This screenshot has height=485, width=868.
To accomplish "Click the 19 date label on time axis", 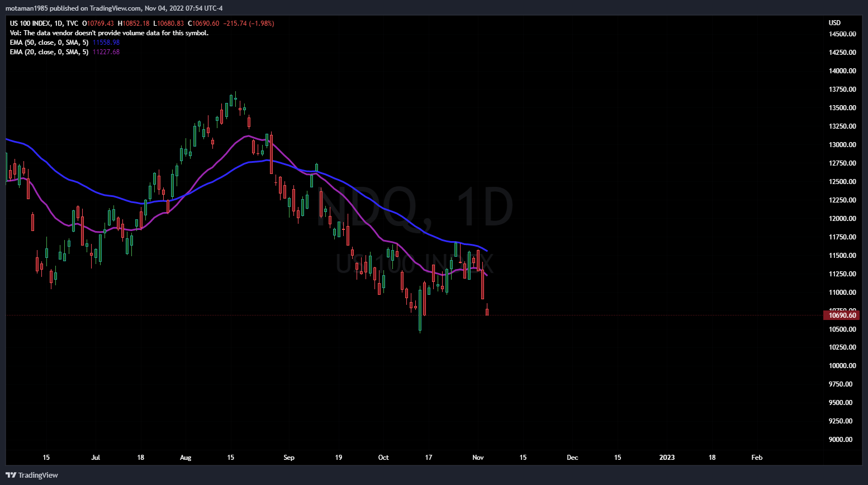I will [x=339, y=458].
